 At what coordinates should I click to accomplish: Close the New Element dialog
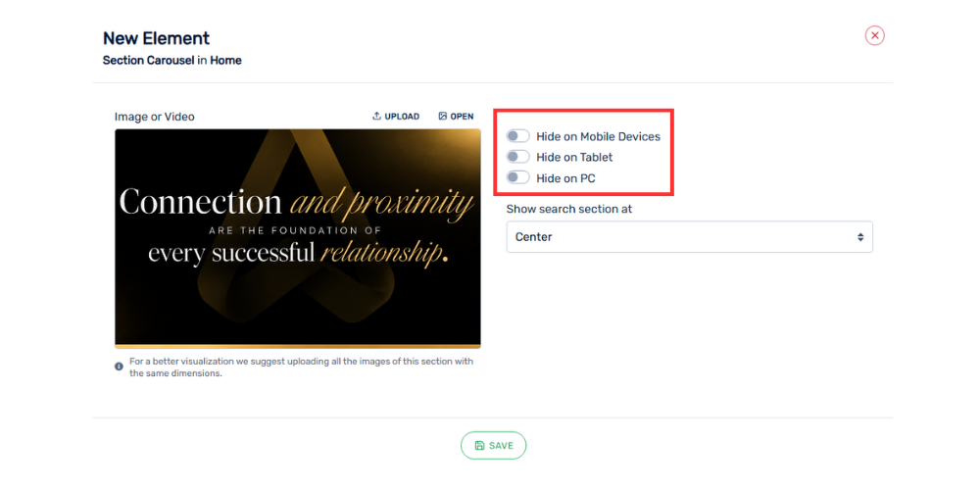874,35
